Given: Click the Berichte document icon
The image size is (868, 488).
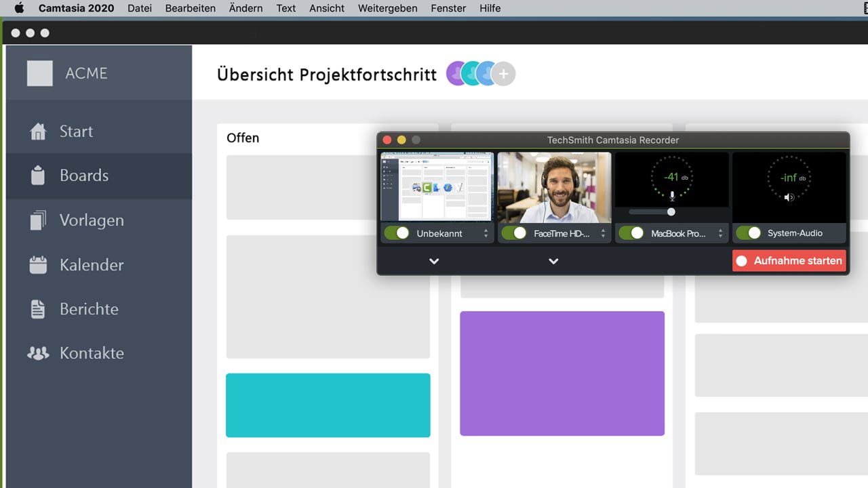Looking at the screenshot, I should [x=38, y=309].
